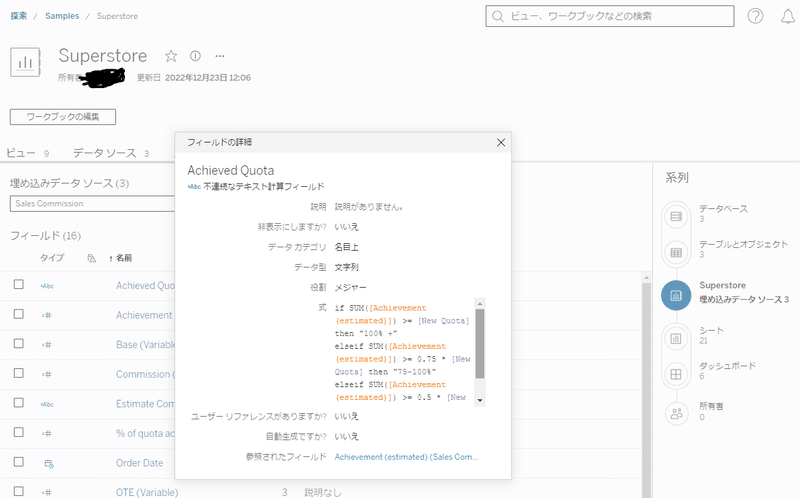Click the Abc icon in dialog subtitle
Image resolution: width=800 pixels, height=498 pixels.
pos(194,187)
